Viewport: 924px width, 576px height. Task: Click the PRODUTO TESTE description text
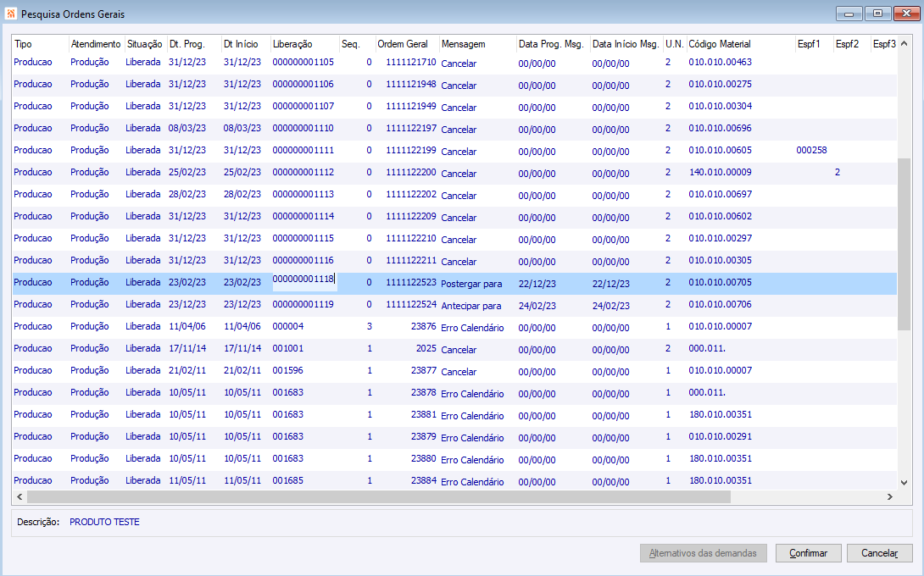click(x=104, y=522)
